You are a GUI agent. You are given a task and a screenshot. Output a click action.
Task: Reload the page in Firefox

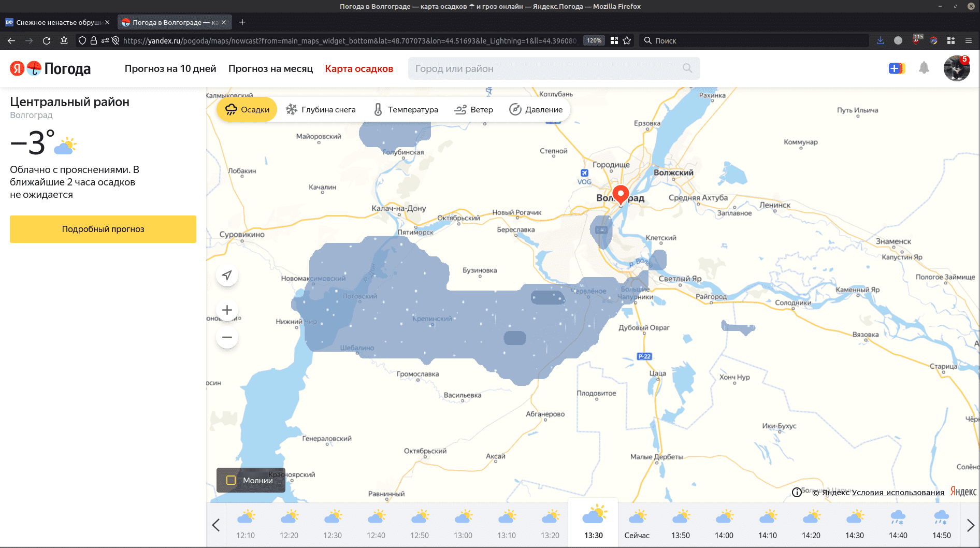[x=47, y=40]
